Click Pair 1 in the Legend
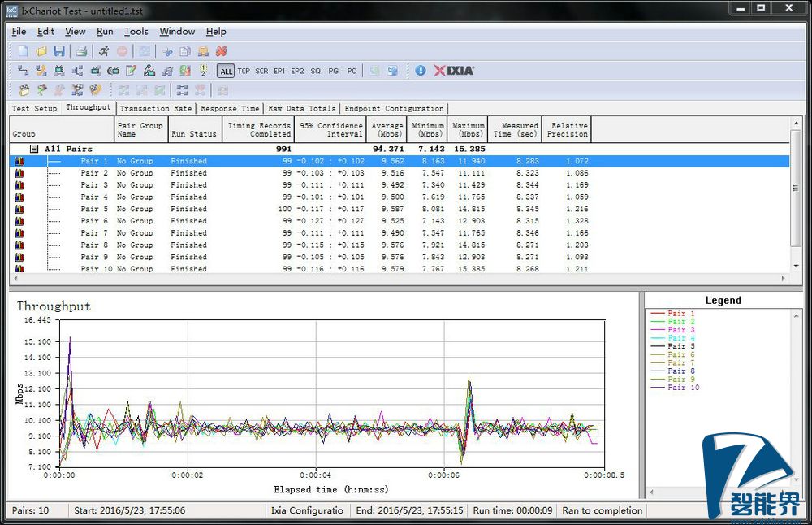The image size is (812, 525). pos(680,314)
